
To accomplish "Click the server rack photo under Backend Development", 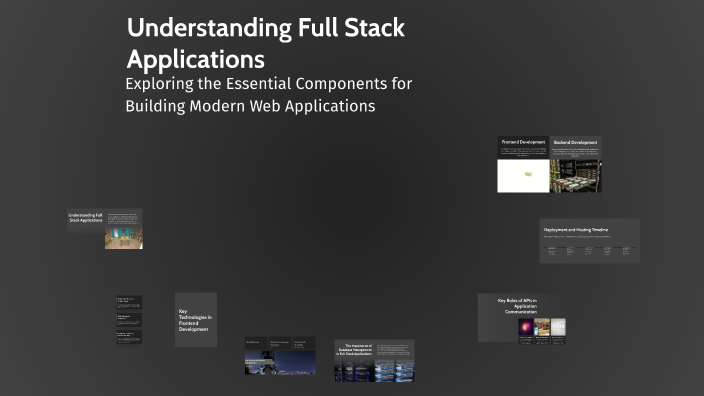I will (x=575, y=176).
